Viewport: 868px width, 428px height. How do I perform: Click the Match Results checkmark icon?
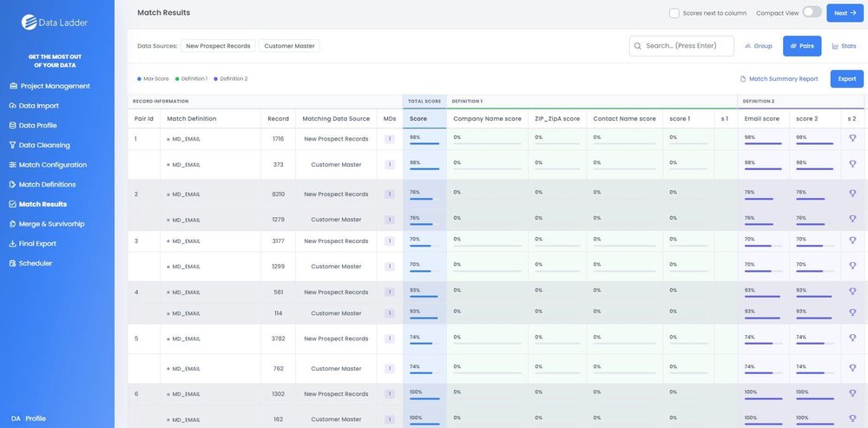13,204
